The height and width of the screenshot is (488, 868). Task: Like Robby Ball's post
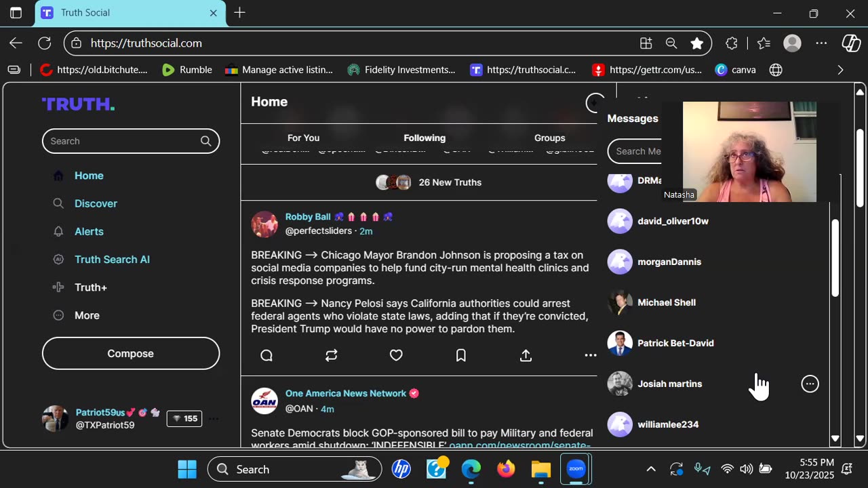point(396,355)
